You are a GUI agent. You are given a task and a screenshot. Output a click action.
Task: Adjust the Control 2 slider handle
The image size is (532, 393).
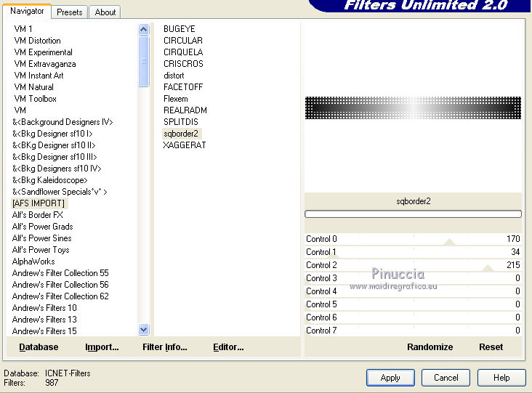[x=488, y=268]
